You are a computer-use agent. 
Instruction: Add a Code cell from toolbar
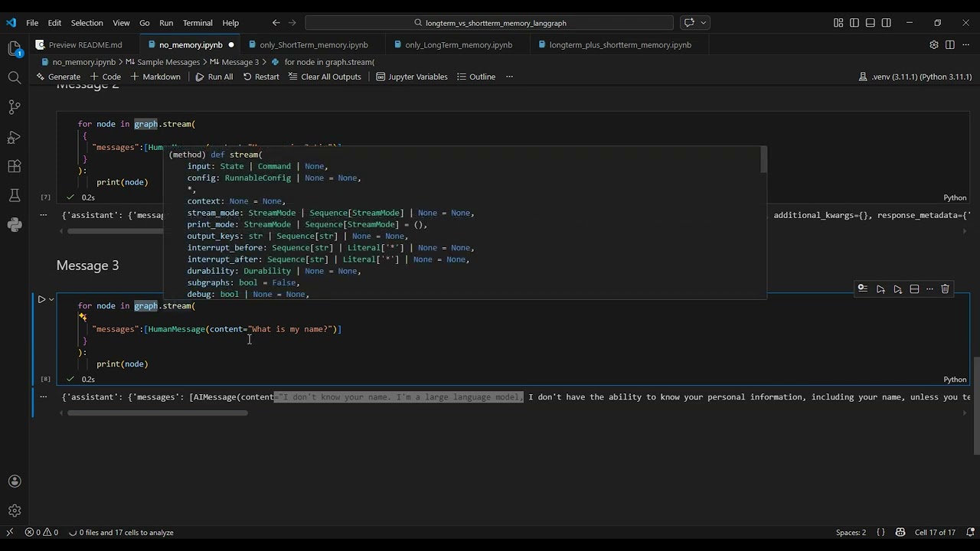(105, 77)
